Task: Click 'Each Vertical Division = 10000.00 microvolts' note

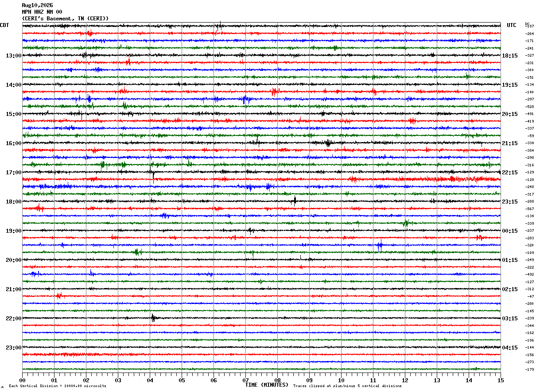Action: (x=58, y=386)
